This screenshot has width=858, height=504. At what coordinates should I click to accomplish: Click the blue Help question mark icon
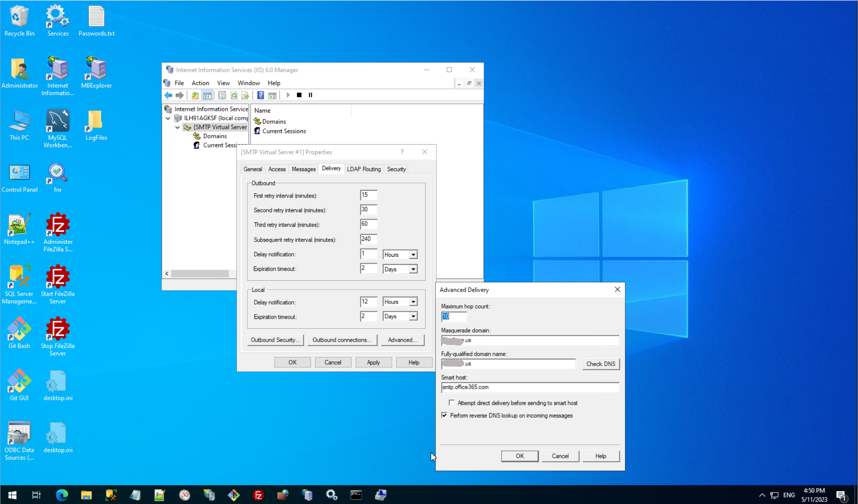click(260, 95)
